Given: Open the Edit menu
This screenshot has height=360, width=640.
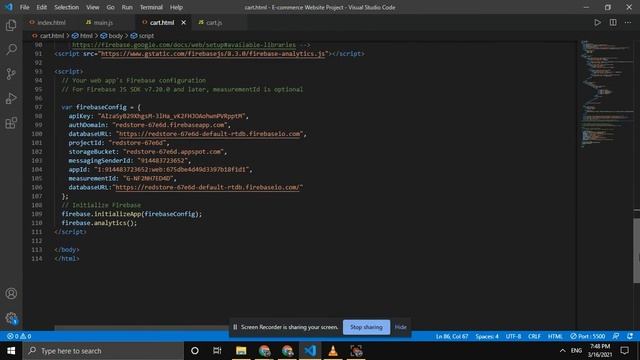Looking at the screenshot, I should (42, 7).
